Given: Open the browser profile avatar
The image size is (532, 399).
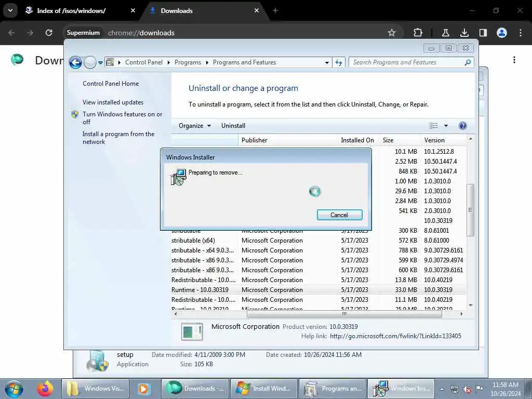Looking at the screenshot, I should tap(502, 33).
